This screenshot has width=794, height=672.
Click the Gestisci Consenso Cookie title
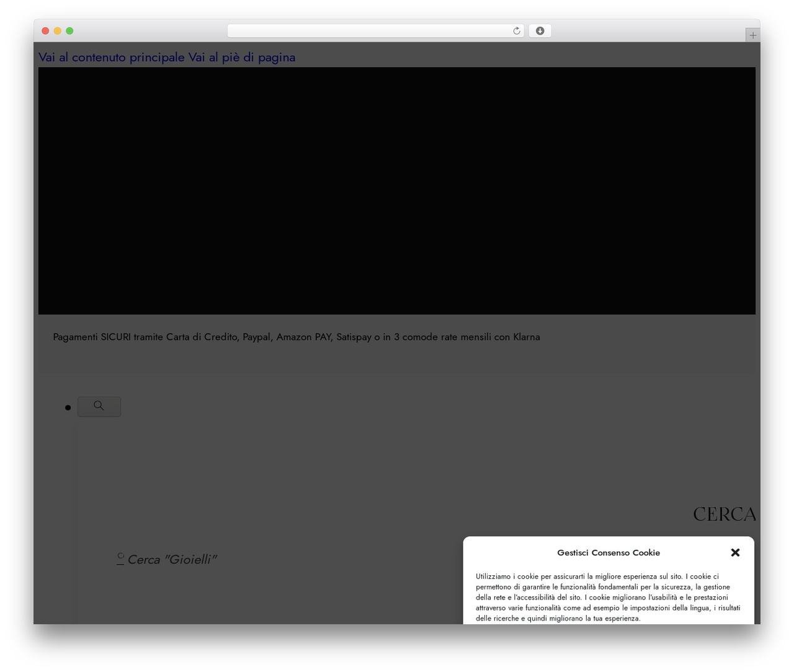click(609, 552)
